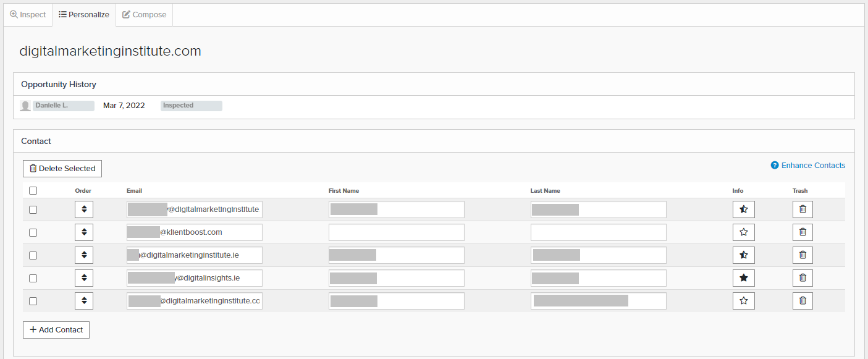Delete the last digitalmarketinginstitute contact via trash icon
868x359 pixels.
point(803,300)
